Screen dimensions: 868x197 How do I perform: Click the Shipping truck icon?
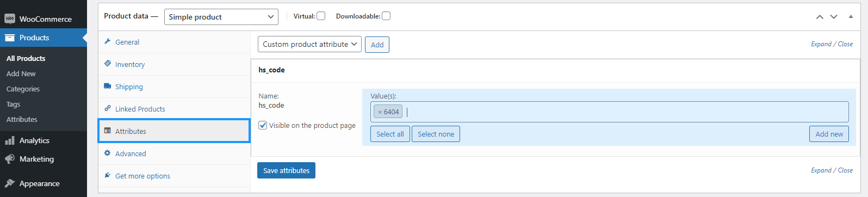pyautogui.click(x=108, y=86)
